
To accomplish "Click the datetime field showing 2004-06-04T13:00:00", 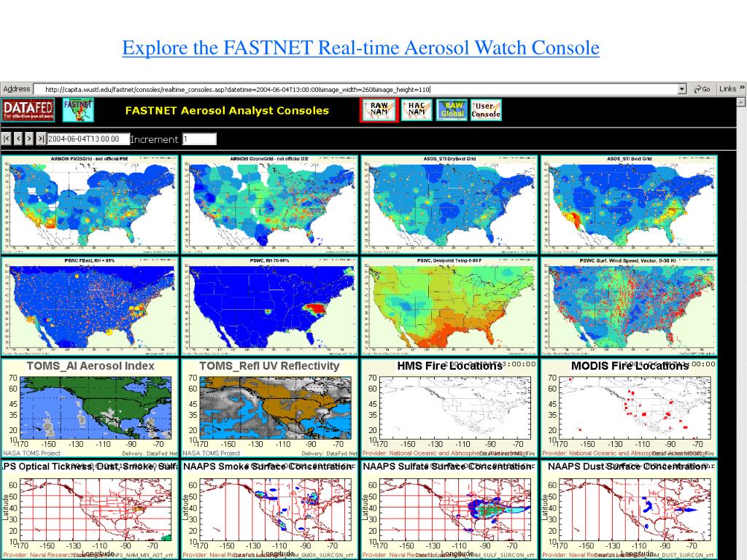I will [88, 139].
